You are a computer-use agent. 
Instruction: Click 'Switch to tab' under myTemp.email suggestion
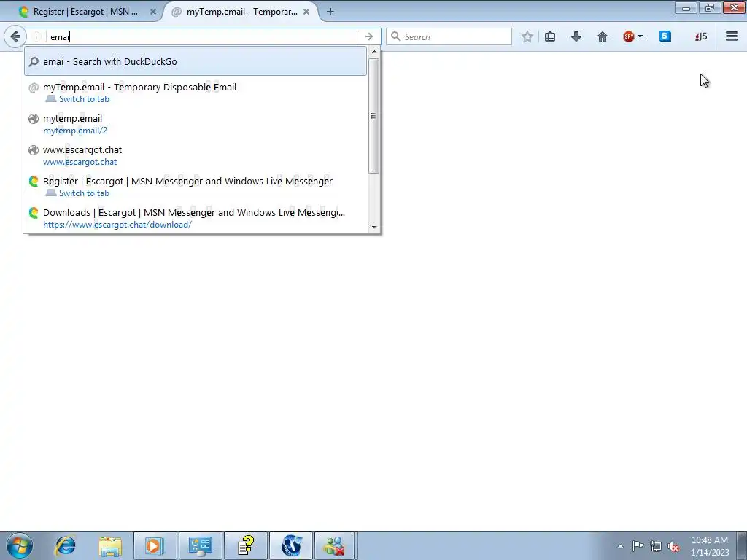click(84, 99)
